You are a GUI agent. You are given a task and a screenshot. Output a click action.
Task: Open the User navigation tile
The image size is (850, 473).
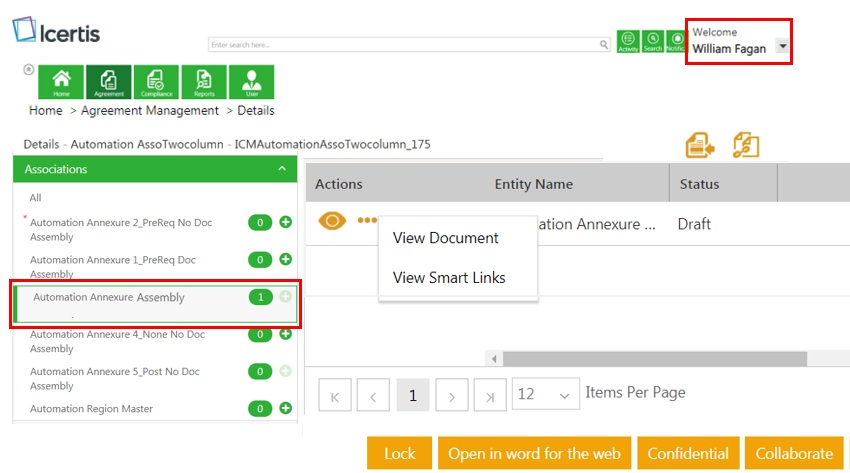[251, 82]
